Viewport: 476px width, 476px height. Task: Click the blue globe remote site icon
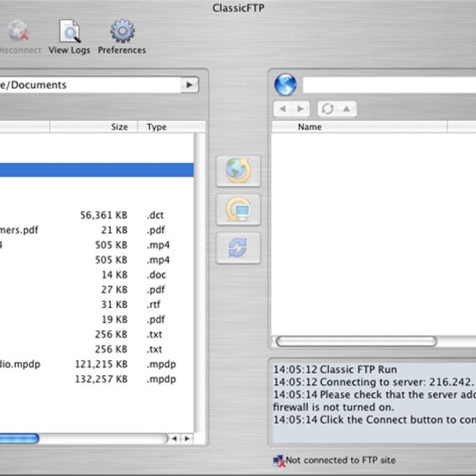pos(285,85)
